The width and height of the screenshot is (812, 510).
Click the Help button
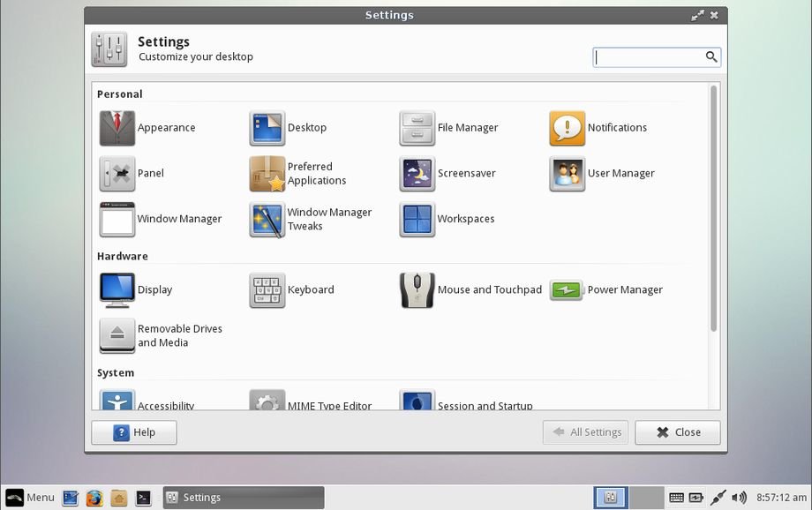(x=134, y=432)
